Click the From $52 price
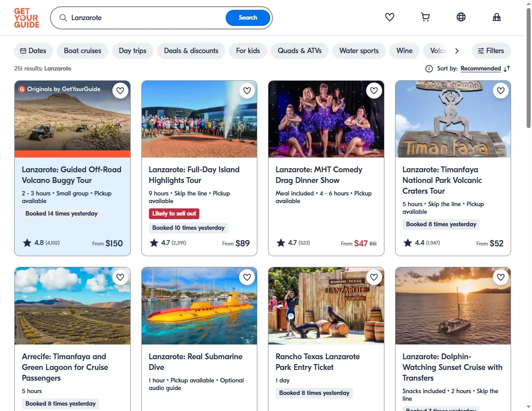The width and height of the screenshot is (532, 411). 490,243
